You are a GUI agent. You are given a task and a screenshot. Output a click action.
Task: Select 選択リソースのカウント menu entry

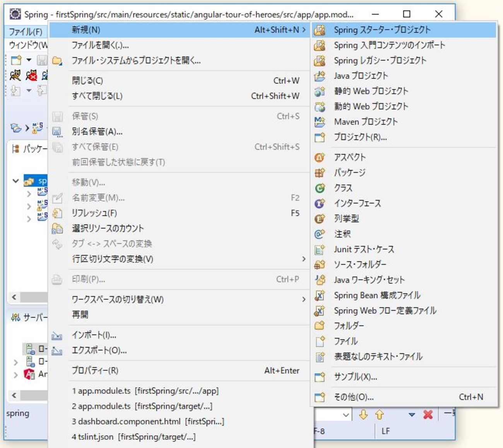click(x=179, y=228)
